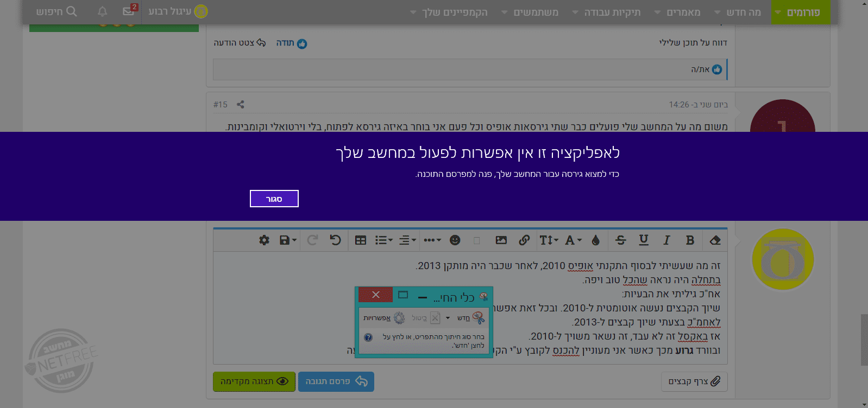Close the Snipping Tool window
This screenshot has width=868, height=408.
pyautogui.click(x=376, y=295)
